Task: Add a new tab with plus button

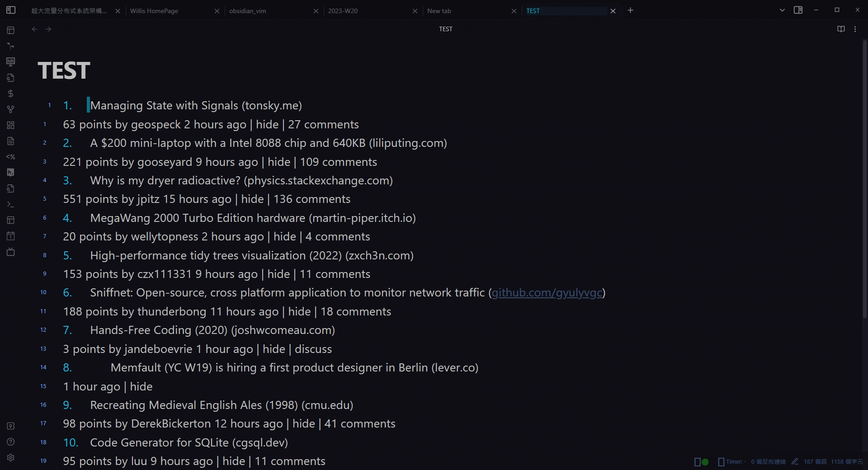Action: tap(630, 10)
